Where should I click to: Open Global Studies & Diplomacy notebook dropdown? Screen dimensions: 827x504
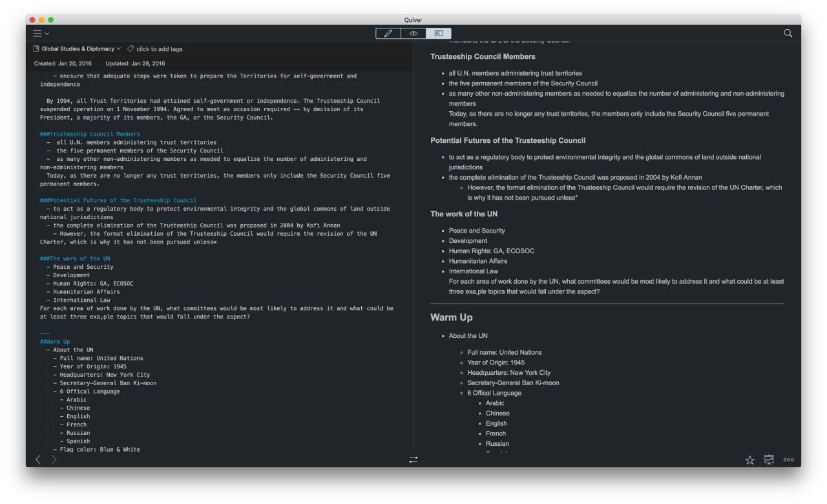(x=81, y=48)
